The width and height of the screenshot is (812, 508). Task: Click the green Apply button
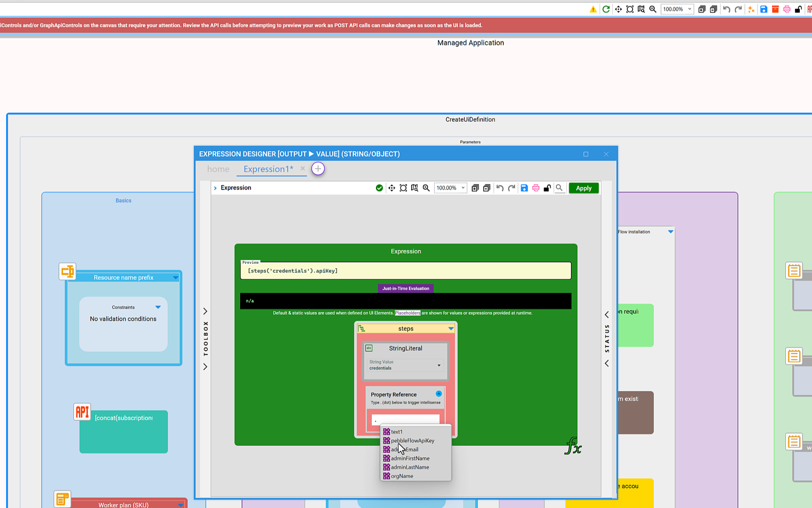coord(584,188)
